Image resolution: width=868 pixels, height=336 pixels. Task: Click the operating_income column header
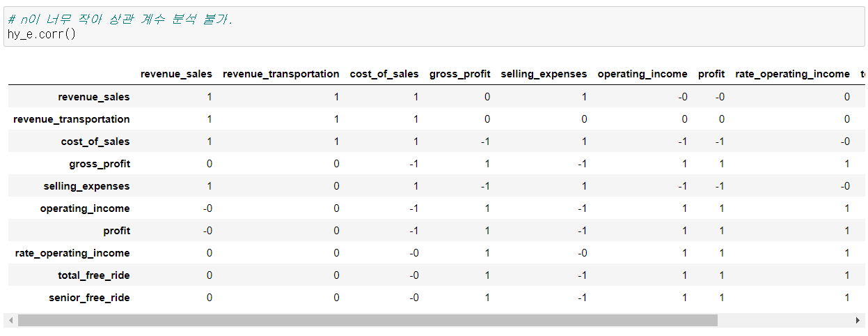tap(642, 74)
